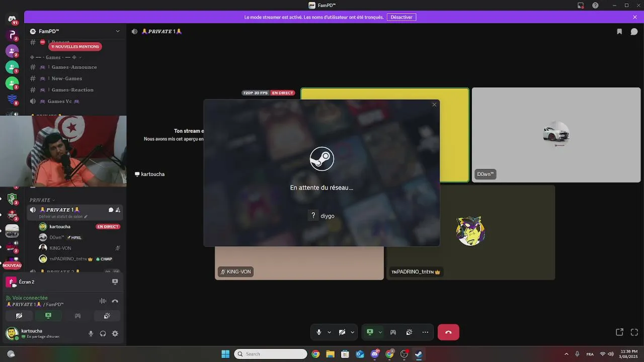Image resolution: width=644 pixels, height=362 pixels.
Task: Open kartoucha user profile panel at bottom
Action: (44, 333)
